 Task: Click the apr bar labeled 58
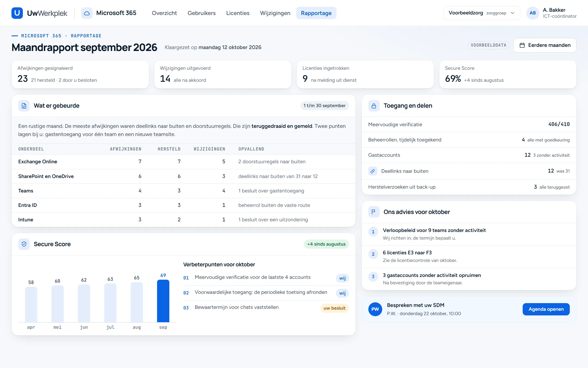(x=31, y=304)
